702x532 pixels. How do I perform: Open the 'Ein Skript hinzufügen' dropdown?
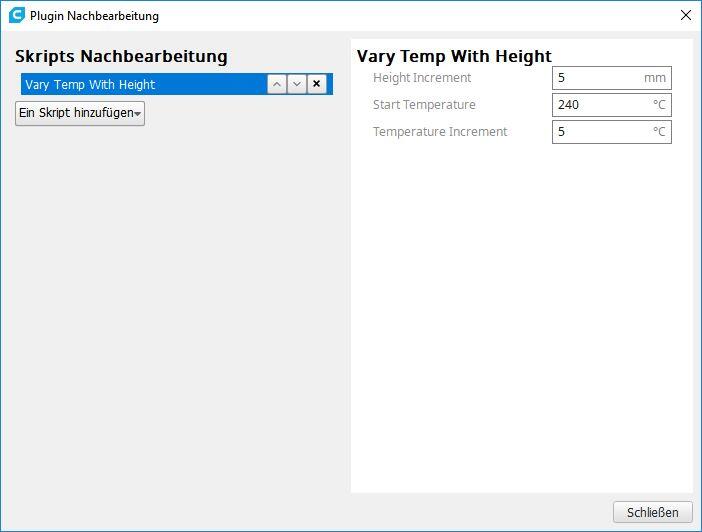point(80,113)
